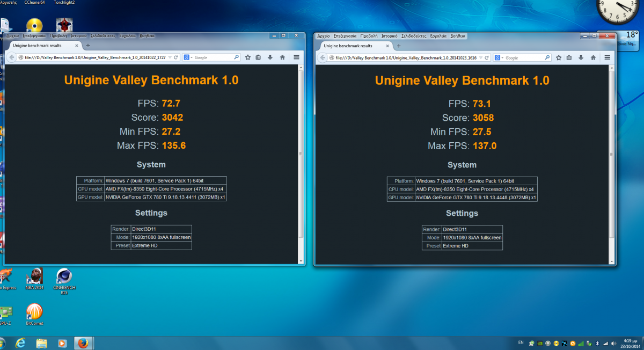Click the Score value 3058 in the right window
The width and height of the screenshot is (644, 350).
pyautogui.click(x=482, y=118)
